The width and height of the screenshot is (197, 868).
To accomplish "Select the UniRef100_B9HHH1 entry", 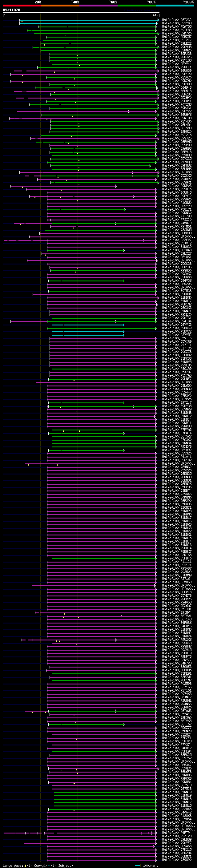I will (x=177, y=294).
